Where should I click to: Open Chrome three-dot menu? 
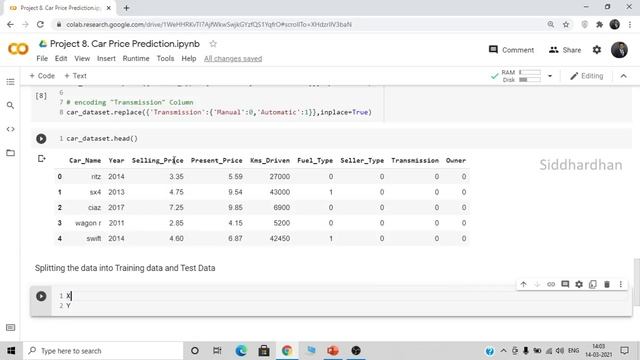tap(630, 24)
